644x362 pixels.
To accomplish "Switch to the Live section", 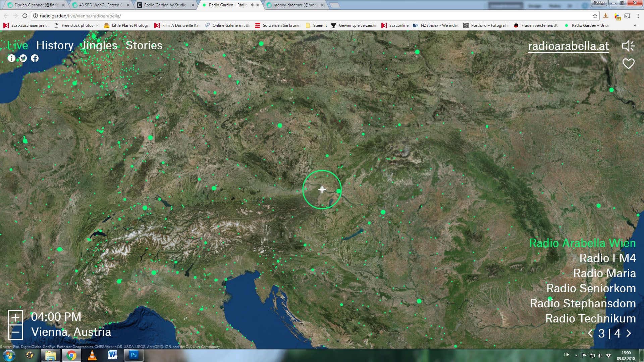I will [18, 45].
